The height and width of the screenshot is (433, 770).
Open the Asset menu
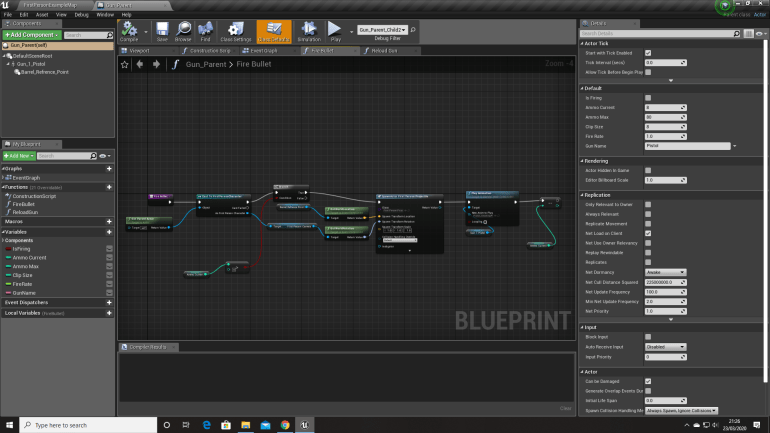42,15
